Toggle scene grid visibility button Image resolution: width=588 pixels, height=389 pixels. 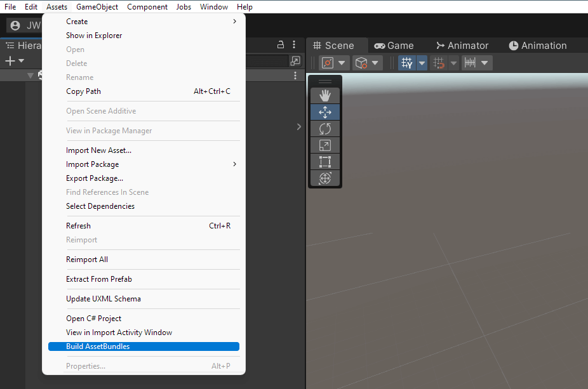(407, 63)
